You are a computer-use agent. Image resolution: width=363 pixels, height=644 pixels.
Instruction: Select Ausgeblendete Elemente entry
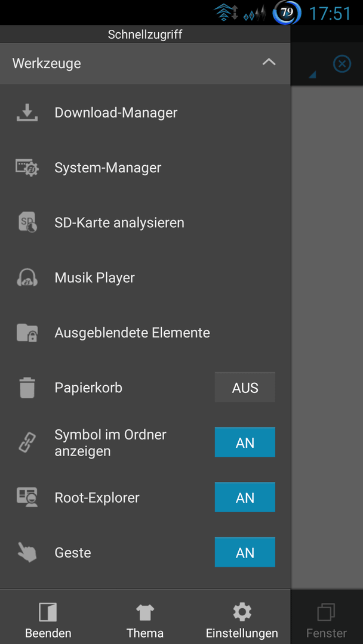[133, 332]
